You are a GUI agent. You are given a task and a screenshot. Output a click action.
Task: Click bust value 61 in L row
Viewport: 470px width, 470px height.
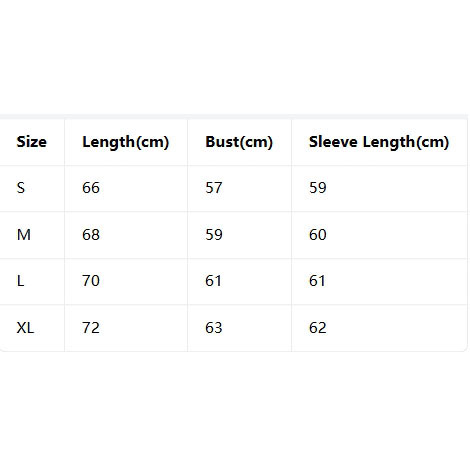(213, 281)
